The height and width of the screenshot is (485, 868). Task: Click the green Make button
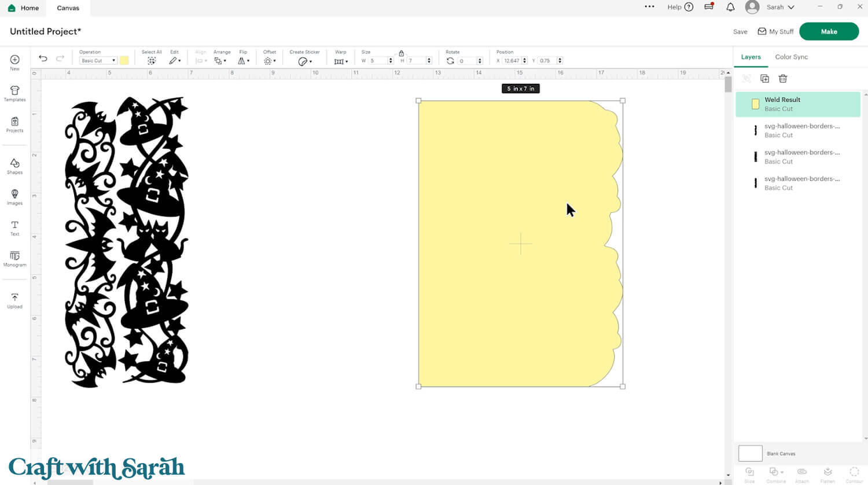829,31
